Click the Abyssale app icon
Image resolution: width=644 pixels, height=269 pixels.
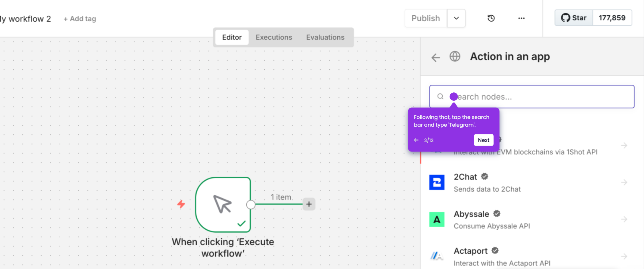point(437,219)
